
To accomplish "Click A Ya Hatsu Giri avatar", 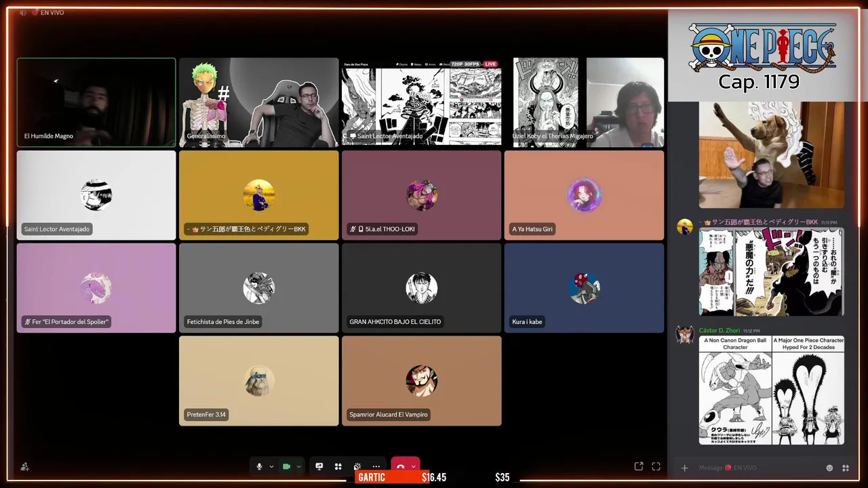I will [x=585, y=195].
